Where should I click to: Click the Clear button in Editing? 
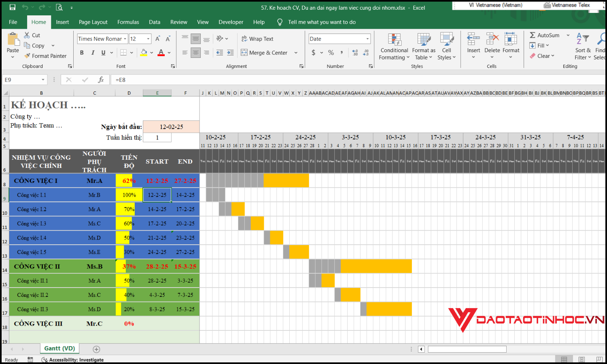(x=542, y=56)
